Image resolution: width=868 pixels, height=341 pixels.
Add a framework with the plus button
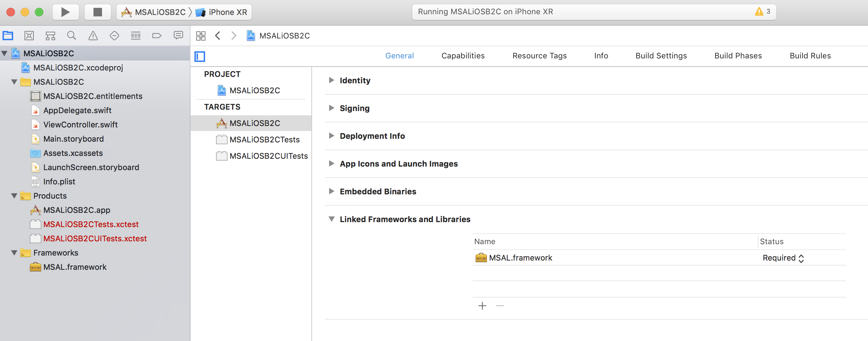click(482, 306)
